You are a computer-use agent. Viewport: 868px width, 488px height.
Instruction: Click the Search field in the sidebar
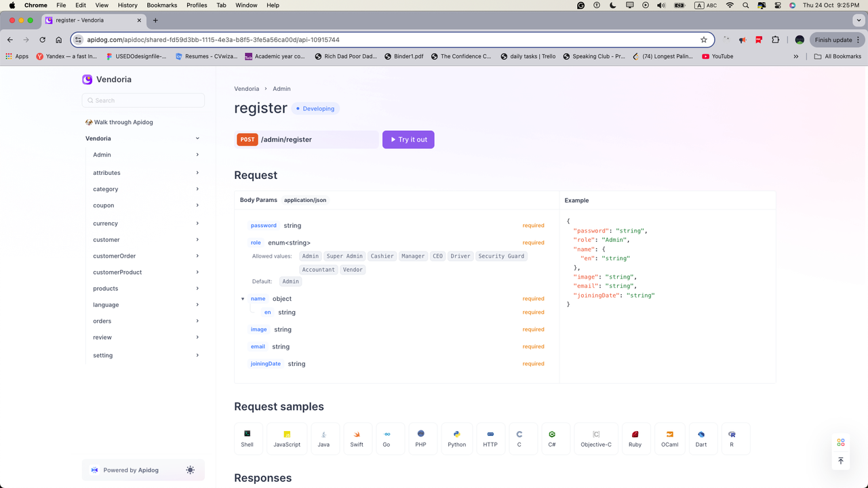pyautogui.click(x=143, y=100)
